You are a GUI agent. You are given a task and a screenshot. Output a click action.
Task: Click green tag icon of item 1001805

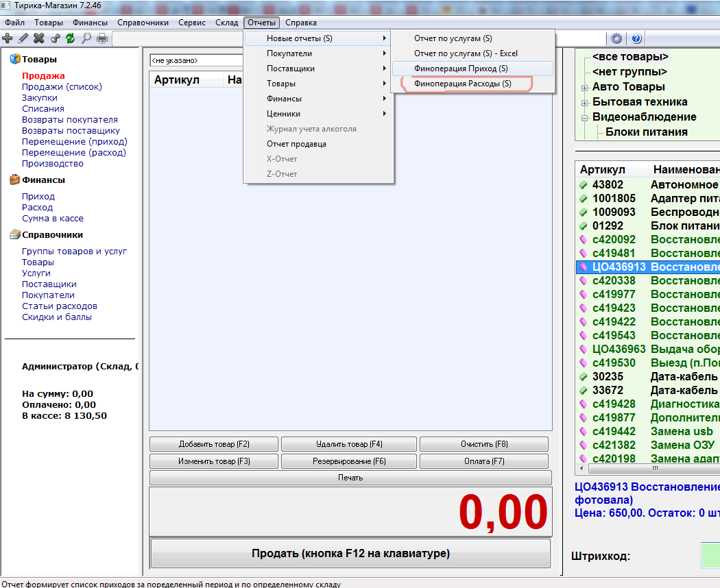click(x=583, y=198)
